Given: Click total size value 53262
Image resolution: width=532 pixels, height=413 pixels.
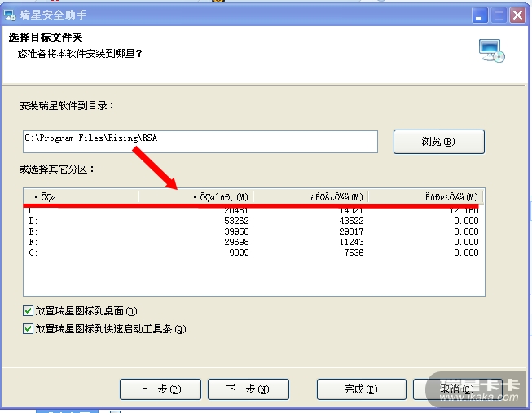Looking at the screenshot, I should 236,221.
